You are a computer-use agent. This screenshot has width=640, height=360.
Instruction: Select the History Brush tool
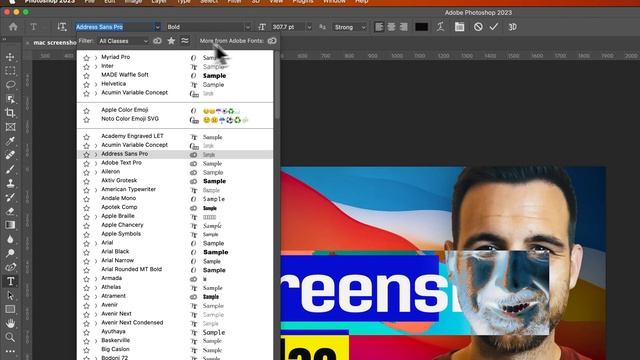11,197
